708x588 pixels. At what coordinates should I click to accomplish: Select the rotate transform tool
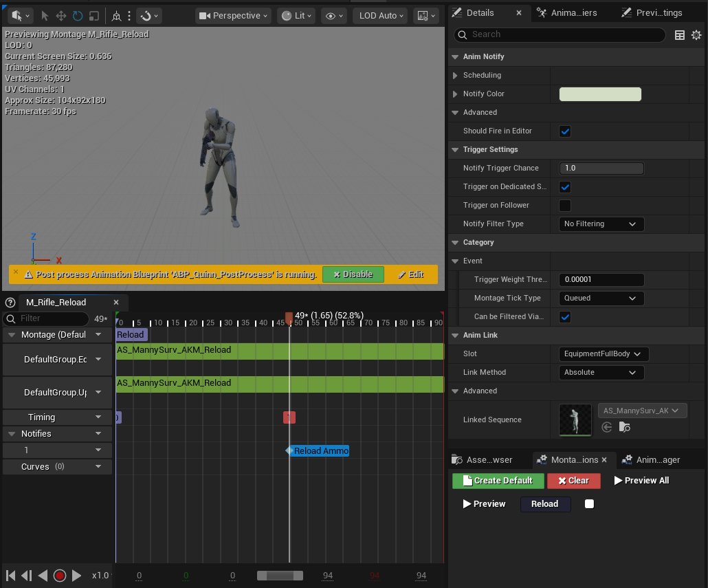click(78, 16)
